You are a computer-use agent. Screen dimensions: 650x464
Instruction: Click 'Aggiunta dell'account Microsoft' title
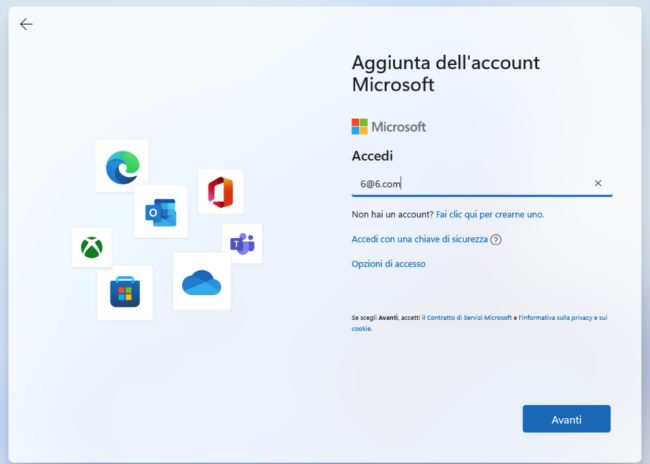point(446,73)
